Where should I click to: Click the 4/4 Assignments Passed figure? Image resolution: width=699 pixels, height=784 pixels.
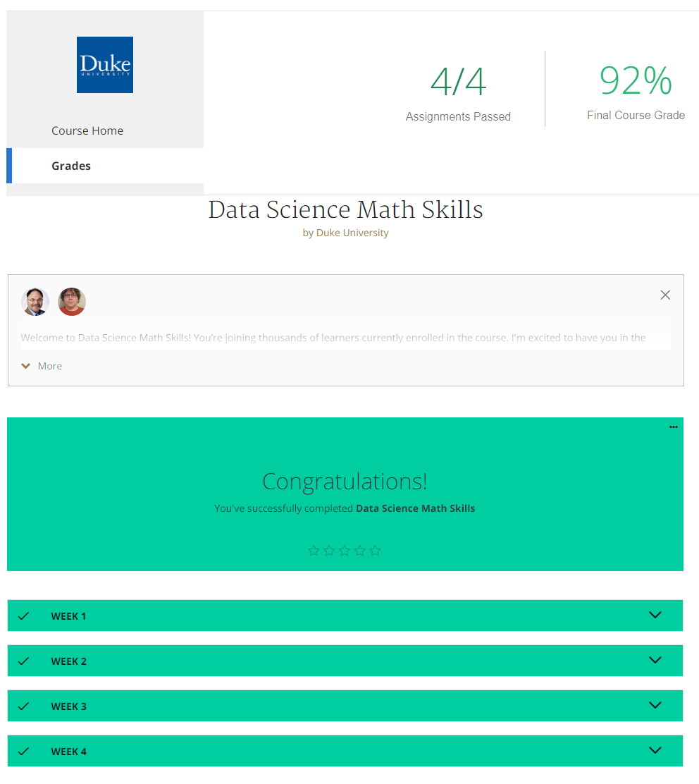[x=458, y=82]
